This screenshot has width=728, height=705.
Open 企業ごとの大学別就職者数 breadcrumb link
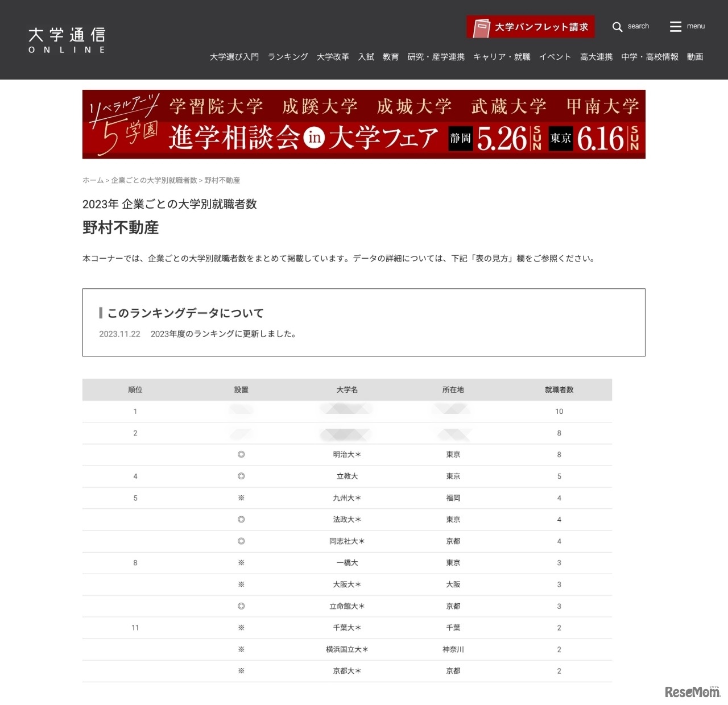click(x=154, y=180)
